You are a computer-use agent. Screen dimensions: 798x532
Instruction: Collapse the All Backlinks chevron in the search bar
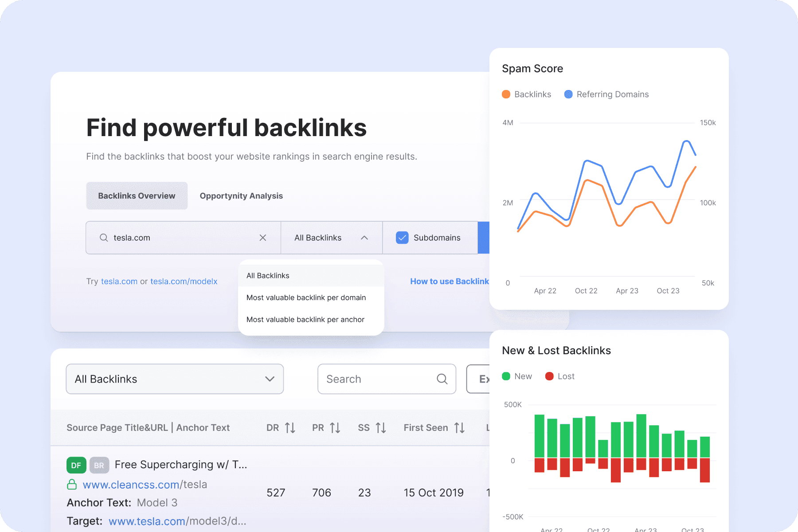click(x=364, y=238)
